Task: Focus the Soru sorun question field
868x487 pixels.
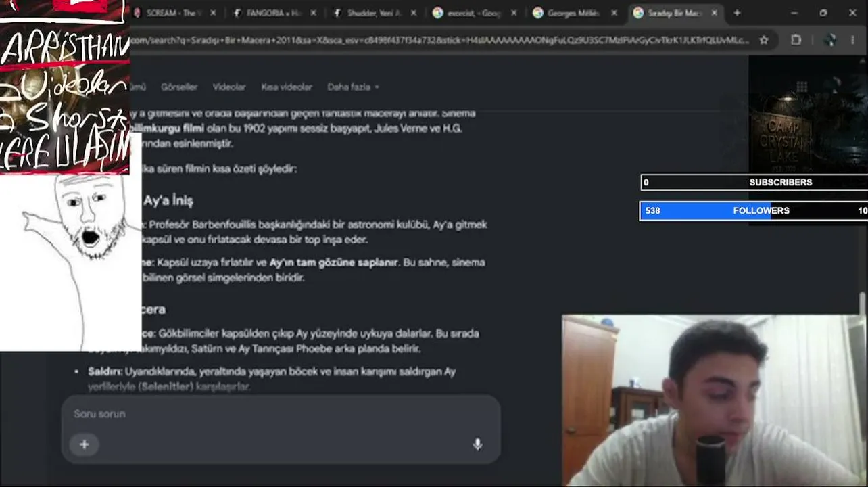Action: point(281,413)
